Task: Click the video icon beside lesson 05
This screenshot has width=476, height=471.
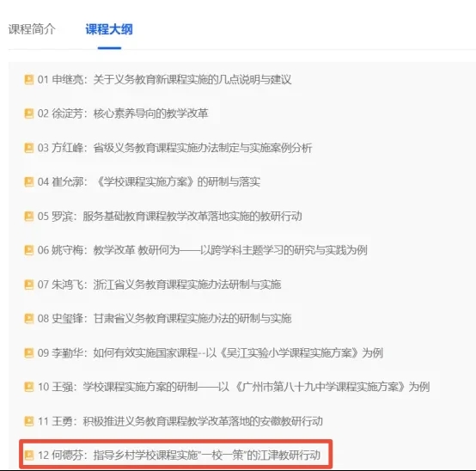Action: click(29, 217)
